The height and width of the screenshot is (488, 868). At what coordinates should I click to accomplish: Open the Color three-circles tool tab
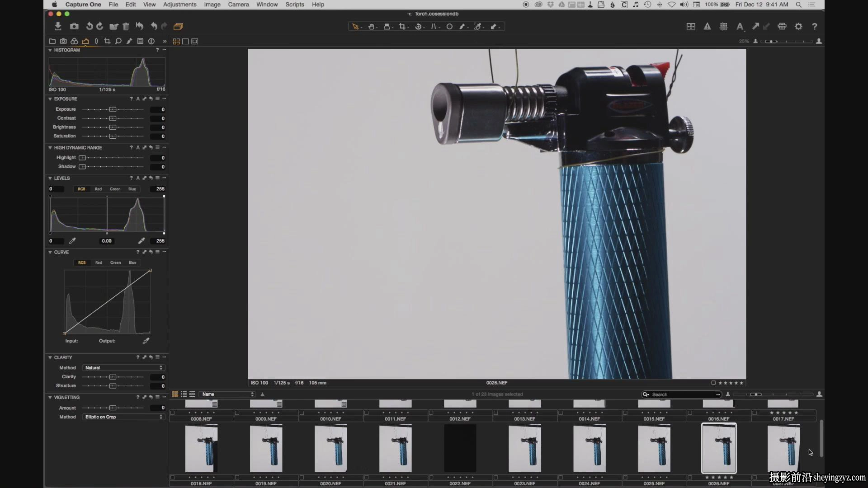pyautogui.click(x=74, y=41)
